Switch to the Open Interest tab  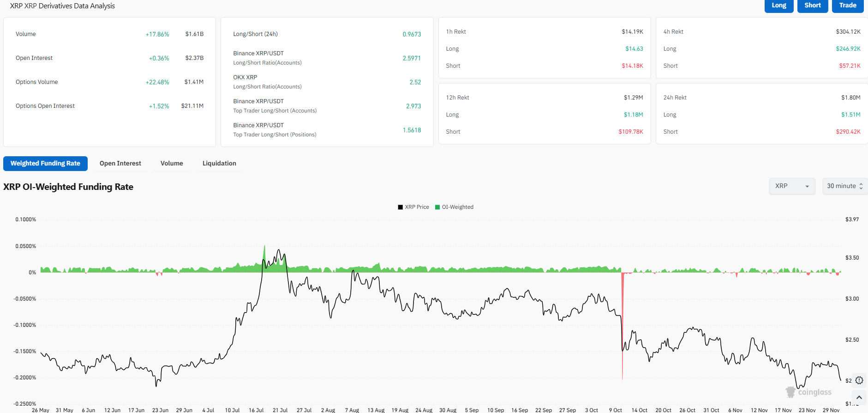click(120, 164)
